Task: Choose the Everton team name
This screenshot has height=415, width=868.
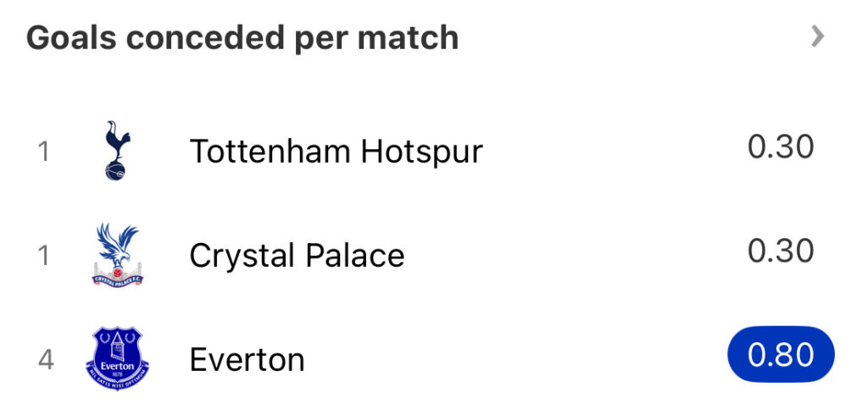Action: 247,359
